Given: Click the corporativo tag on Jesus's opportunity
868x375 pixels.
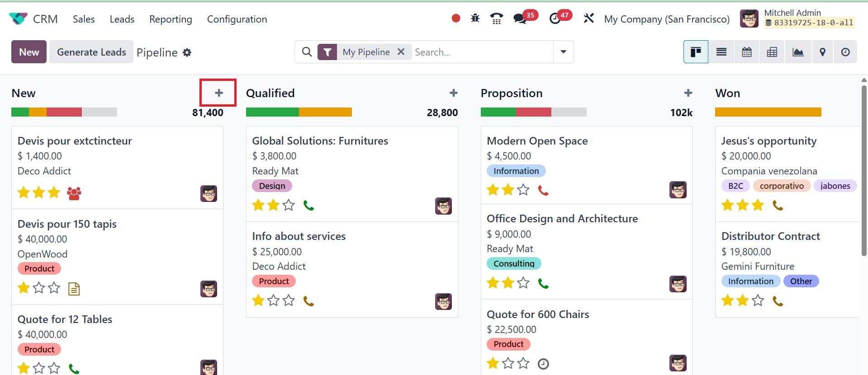Looking at the screenshot, I should pyautogui.click(x=782, y=186).
